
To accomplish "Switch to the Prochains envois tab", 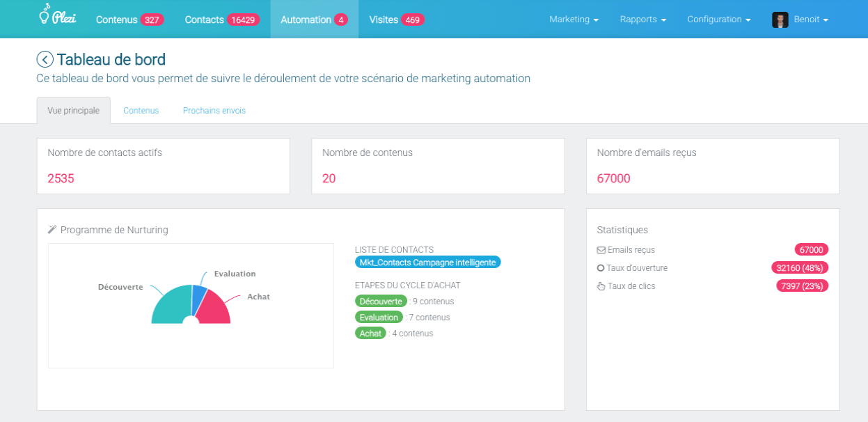I will coord(214,111).
